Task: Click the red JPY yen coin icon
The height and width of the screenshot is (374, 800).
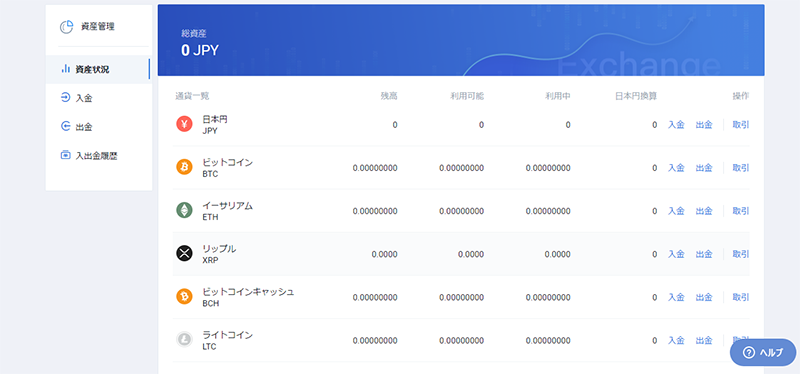Action: coord(184,124)
